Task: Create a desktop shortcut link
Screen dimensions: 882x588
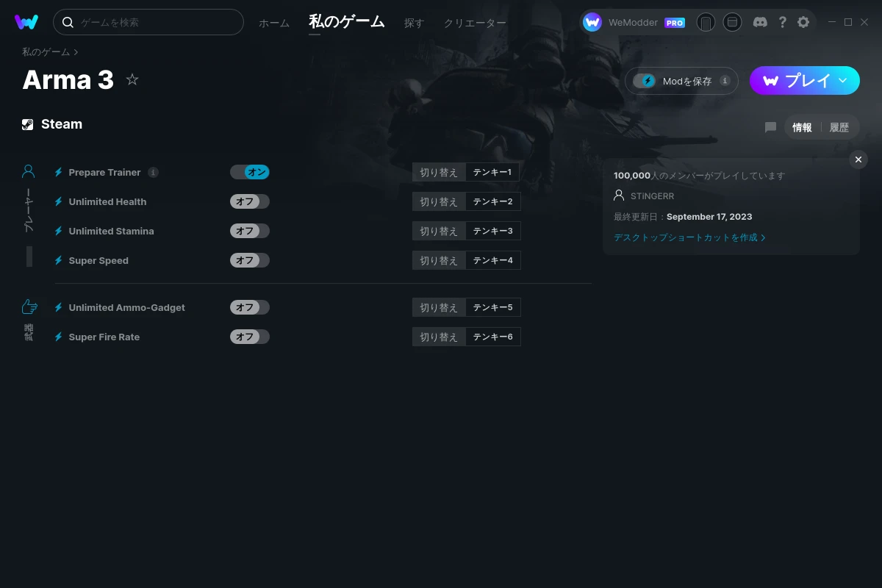Action: [690, 237]
